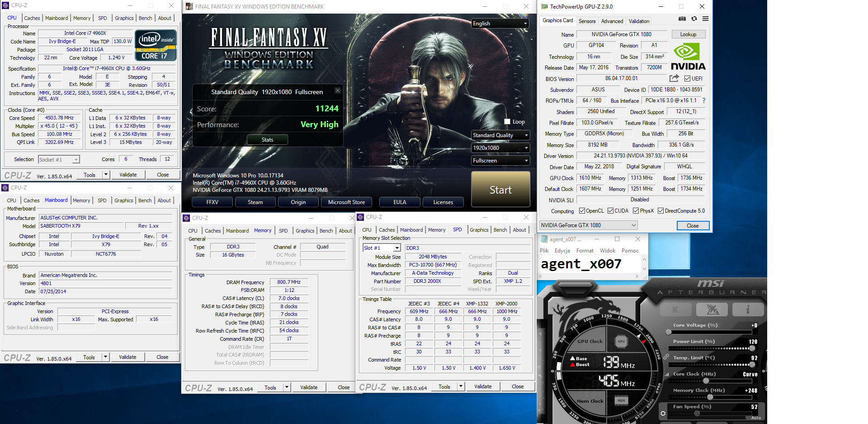The height and width of the screenshot is (424, 868).
Task: Click the NVIDIA logo in GPU-Z
Action: (x=688, y=57)
